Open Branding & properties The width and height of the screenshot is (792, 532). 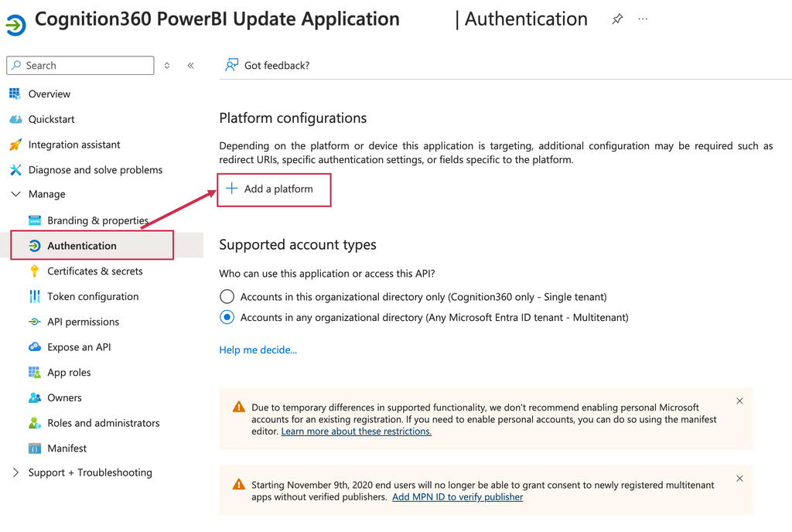click(x=98, y=220)
